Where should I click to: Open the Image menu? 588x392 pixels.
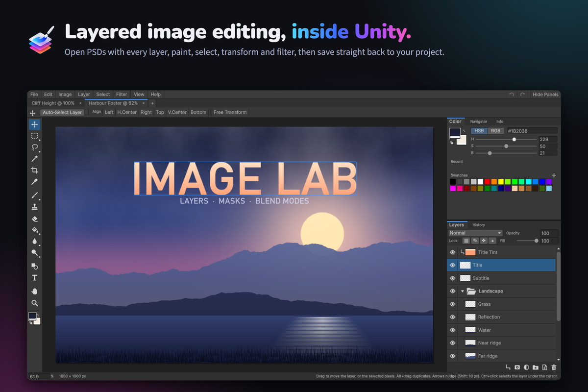pyautogui.click(x=65, y=95)
